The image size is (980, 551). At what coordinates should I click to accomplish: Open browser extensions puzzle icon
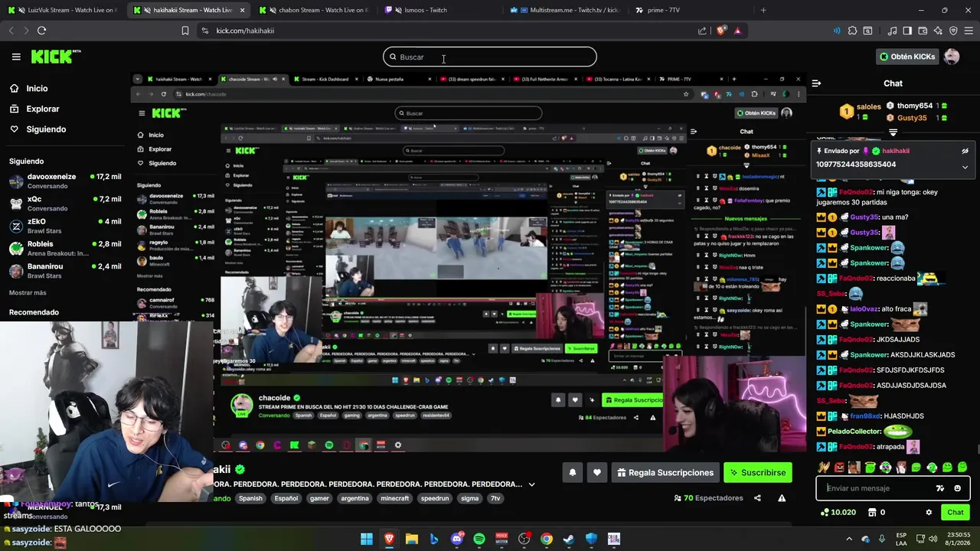852,31
